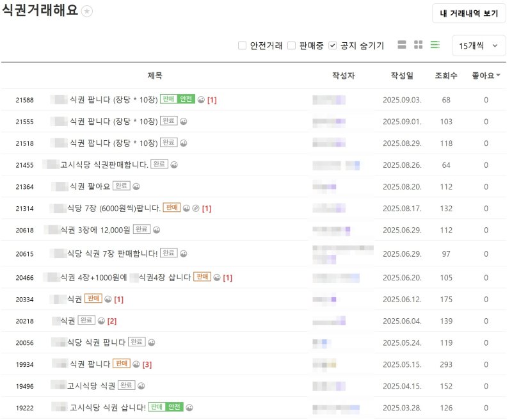Enable the 안전거래 filter checkbox
The image size is (512, 420).
point(242,45)
